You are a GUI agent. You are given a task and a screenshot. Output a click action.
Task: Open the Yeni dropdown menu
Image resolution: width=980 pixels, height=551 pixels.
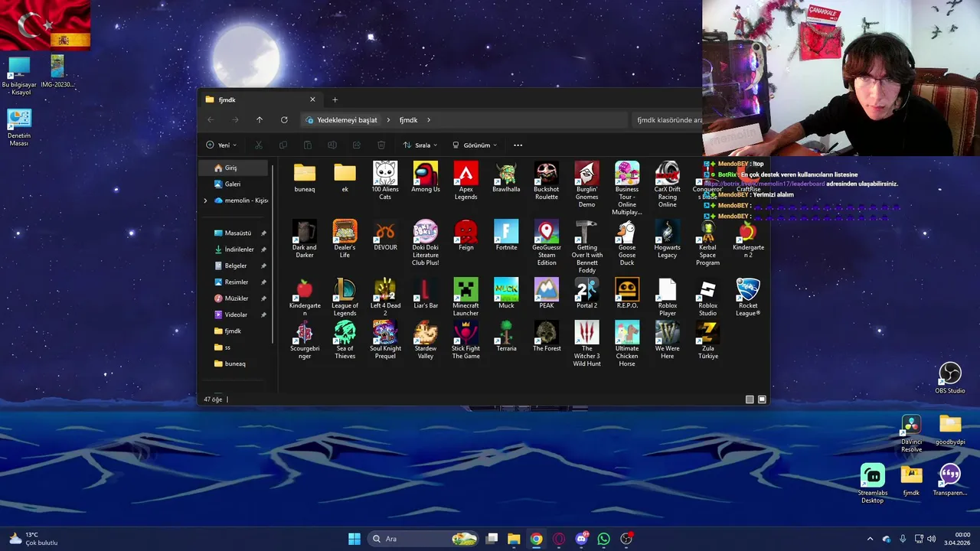tap(221, 145)
